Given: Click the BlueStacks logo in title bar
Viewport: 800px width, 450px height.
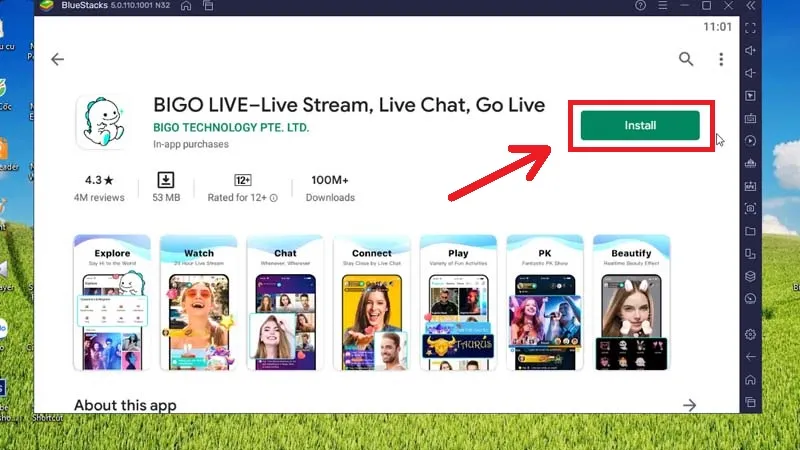Looking at the screenshot, I should 47,6.
